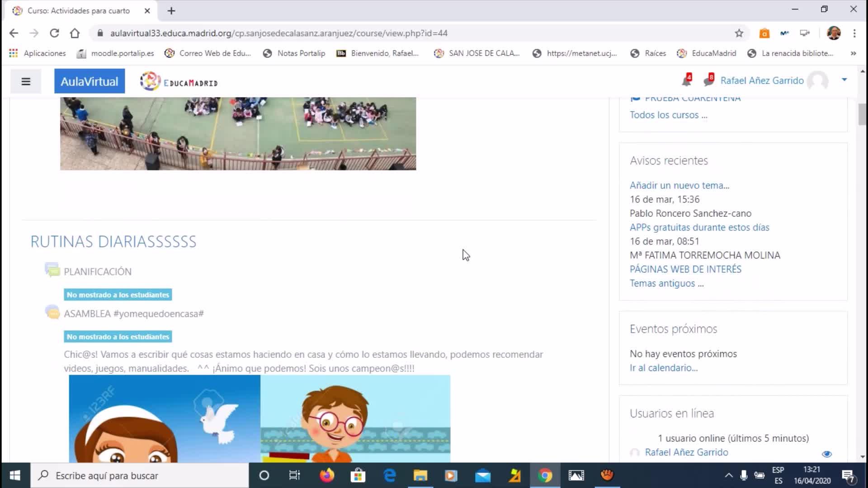Open the notifications bell icon
Screen dimensions: 868x488
[686, 81]
